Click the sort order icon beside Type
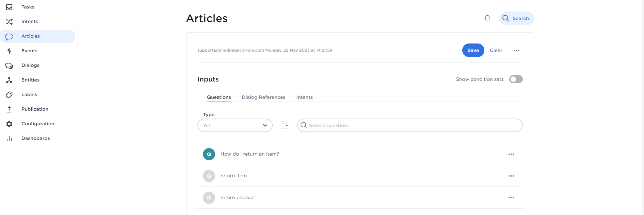 [285, 125]
